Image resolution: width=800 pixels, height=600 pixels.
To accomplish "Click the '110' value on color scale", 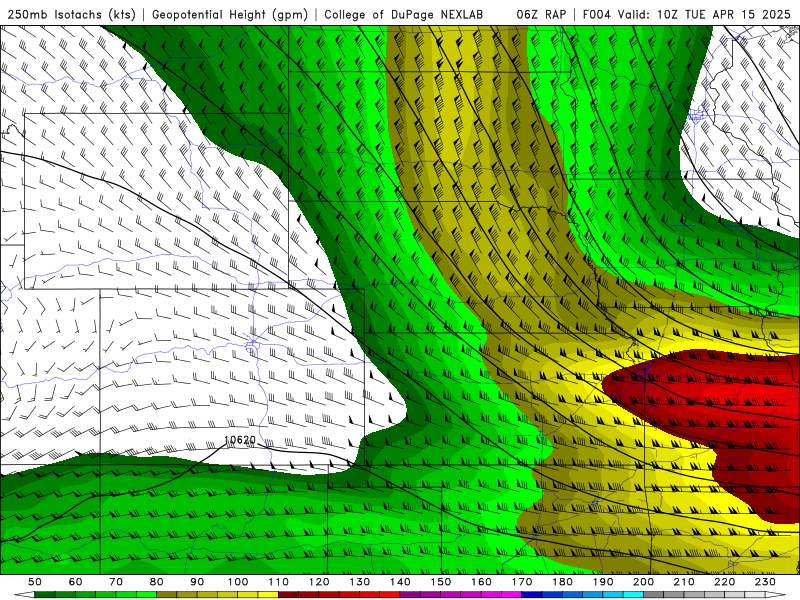I will point(279,582).
